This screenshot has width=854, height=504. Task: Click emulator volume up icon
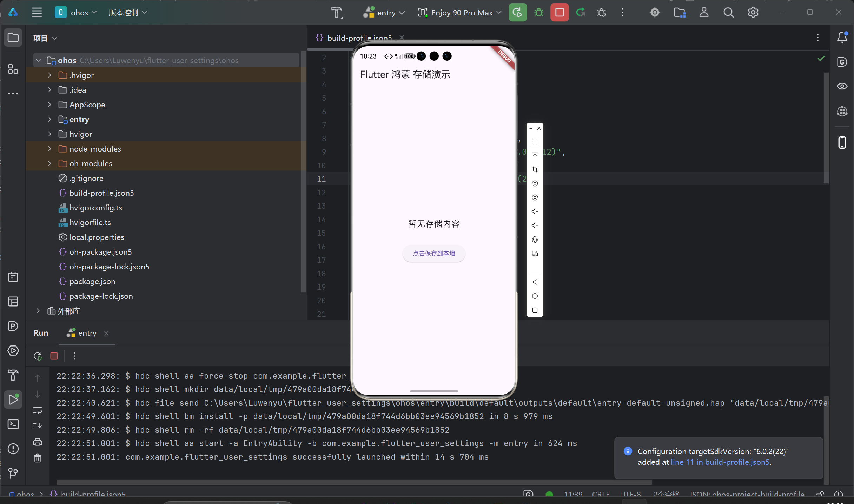click(x=535, y=211)
